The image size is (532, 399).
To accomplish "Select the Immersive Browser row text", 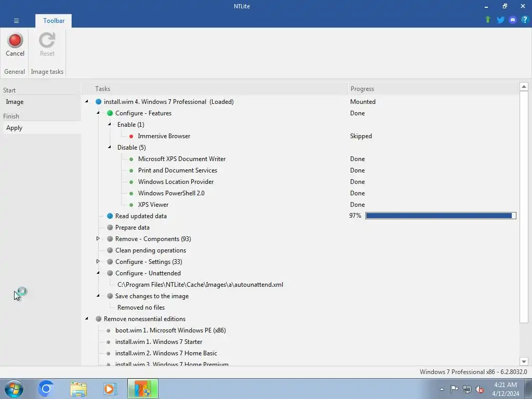I will [164, 136].
